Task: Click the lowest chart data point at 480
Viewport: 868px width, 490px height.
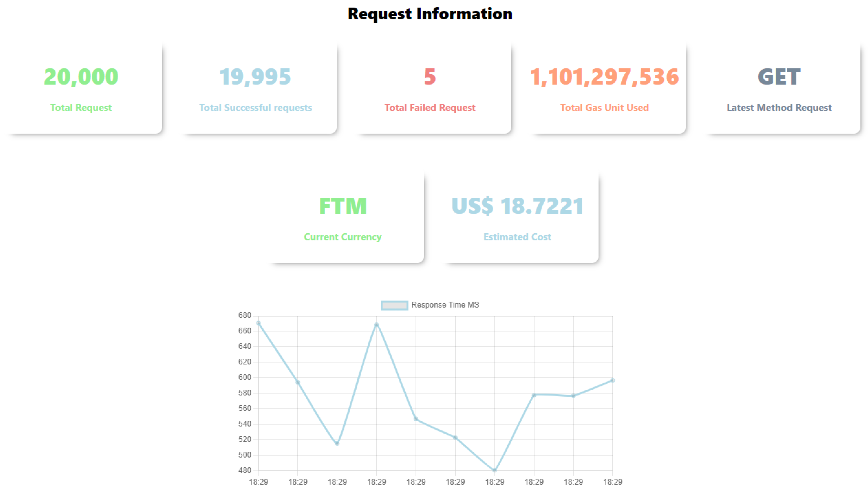Action: (x=495, y=470)
